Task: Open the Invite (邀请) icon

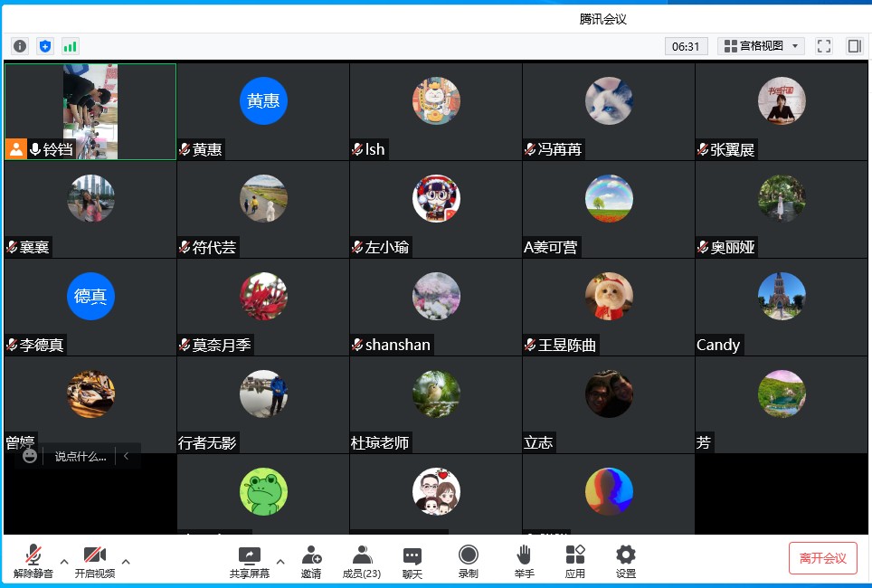Action: [311, 561]
